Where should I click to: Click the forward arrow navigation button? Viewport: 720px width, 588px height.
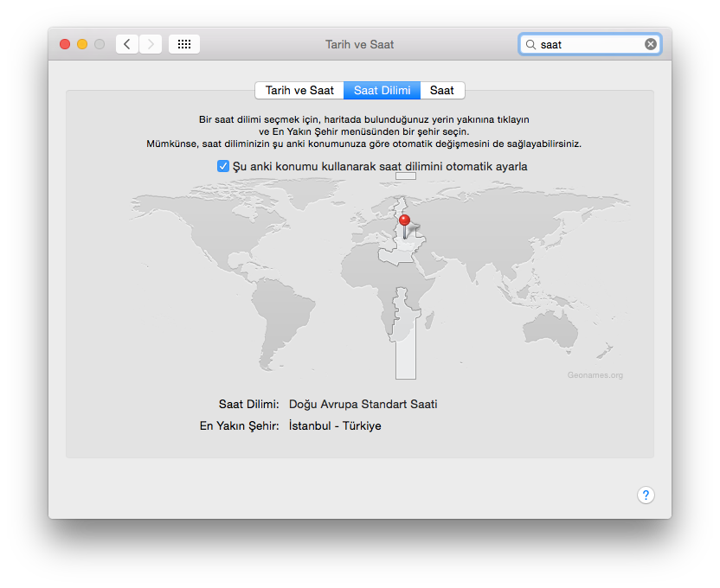point(151,44)
